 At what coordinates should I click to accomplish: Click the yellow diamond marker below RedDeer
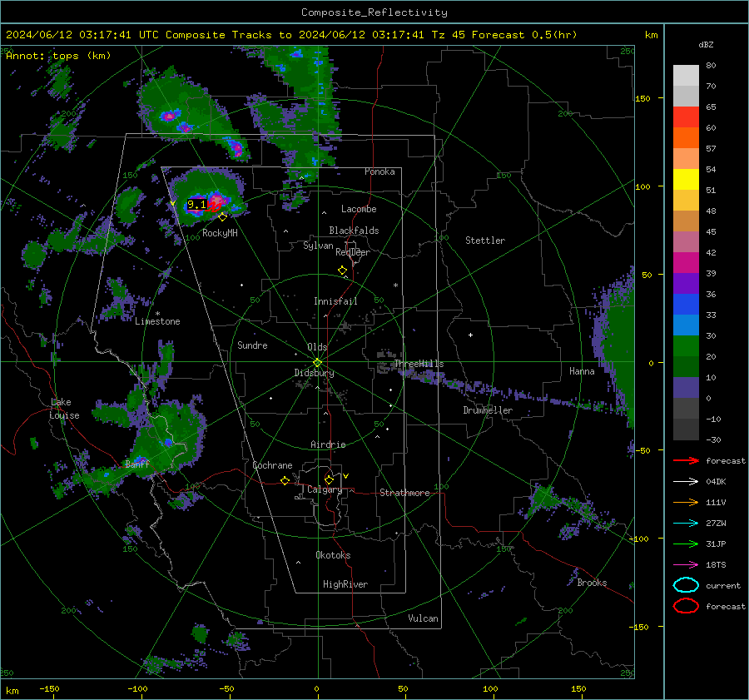[342, 271]
